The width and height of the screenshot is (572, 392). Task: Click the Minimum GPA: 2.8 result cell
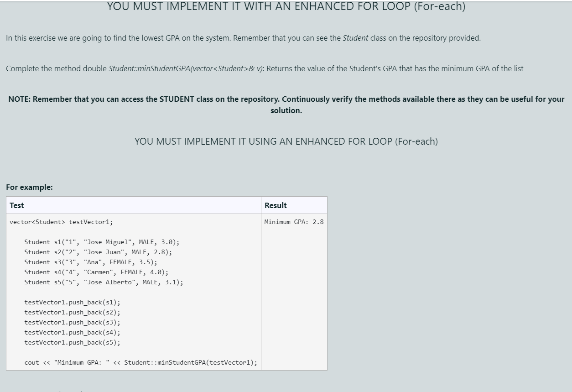[293, 222]
